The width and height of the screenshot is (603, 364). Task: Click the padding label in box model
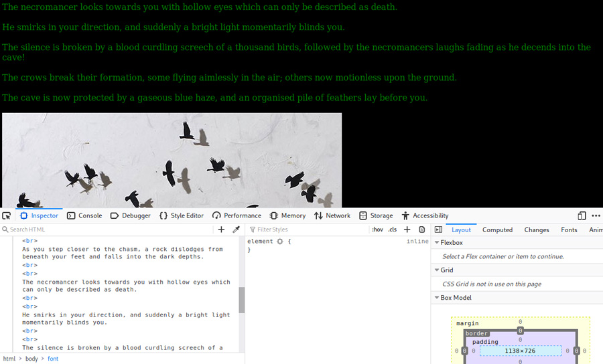[485, 342]
